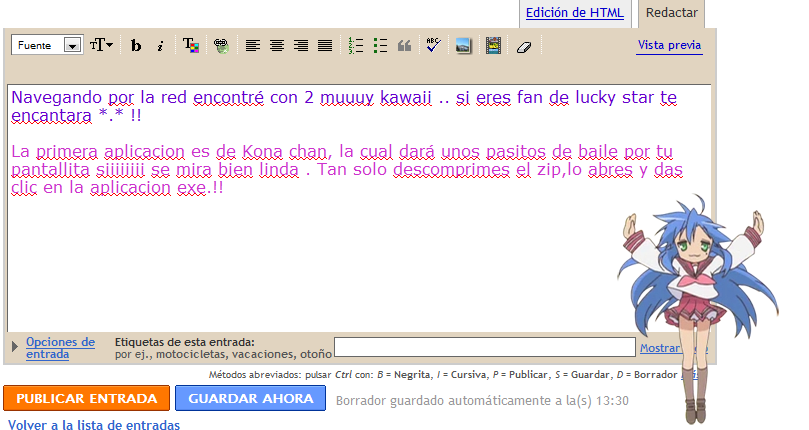Toggle bold formatting
The height and width of the screenshot is (430, 809).
[x=136, y=46]
